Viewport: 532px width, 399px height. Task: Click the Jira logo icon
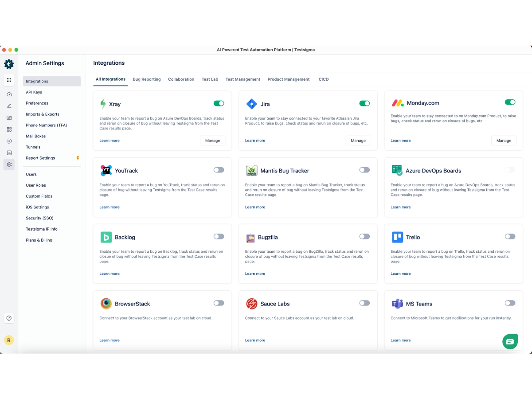pos(251,104)
